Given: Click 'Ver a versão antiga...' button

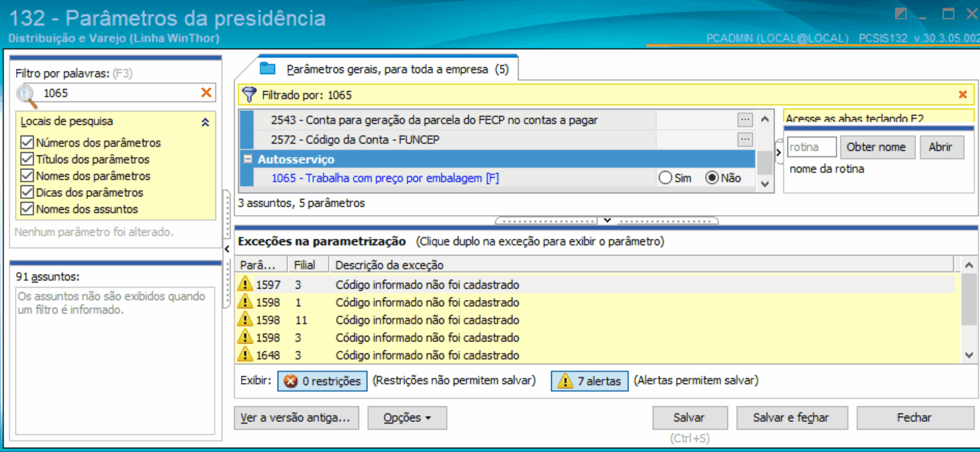Looking at the screenshot, I should [x=297, y=417].
